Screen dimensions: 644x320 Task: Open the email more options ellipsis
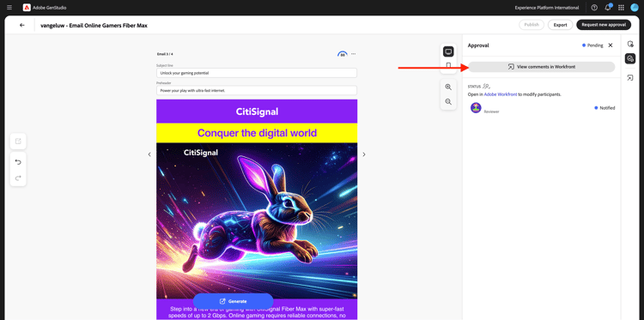353,54
